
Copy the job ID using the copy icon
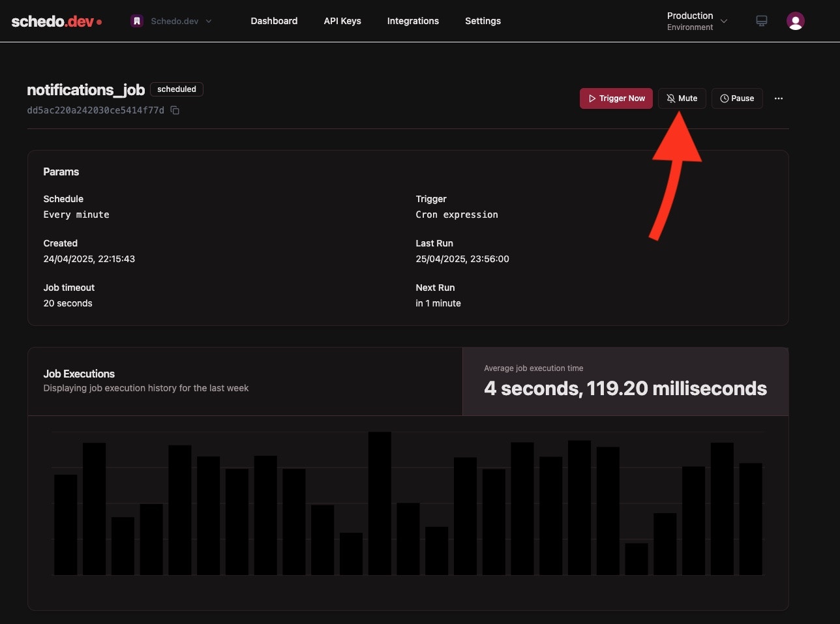[x=175, y=110]
